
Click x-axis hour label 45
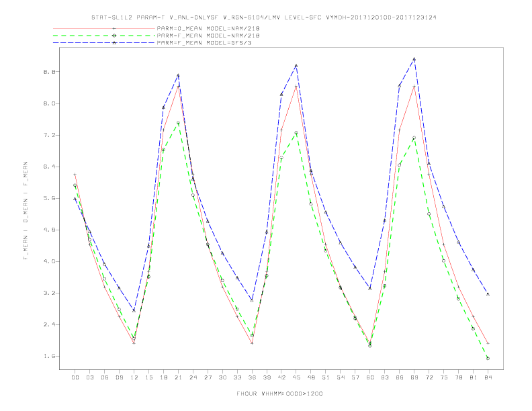coord(296,377)
